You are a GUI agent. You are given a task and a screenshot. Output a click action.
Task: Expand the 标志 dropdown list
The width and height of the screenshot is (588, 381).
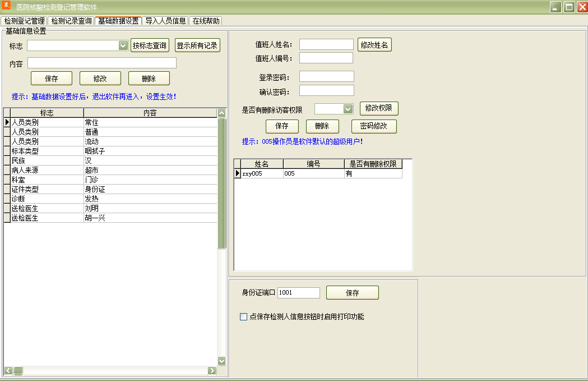pos(123,46)
